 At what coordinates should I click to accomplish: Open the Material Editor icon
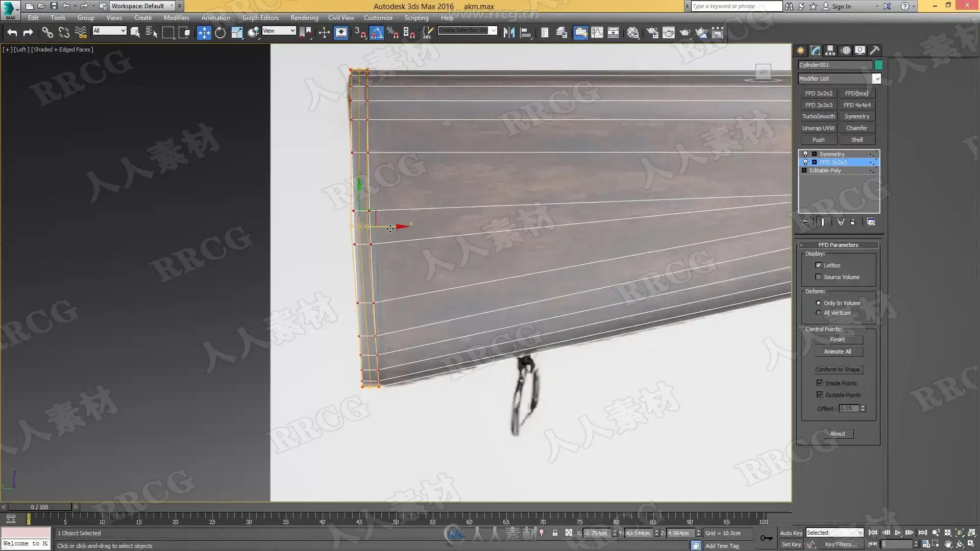tap(633, 33)
